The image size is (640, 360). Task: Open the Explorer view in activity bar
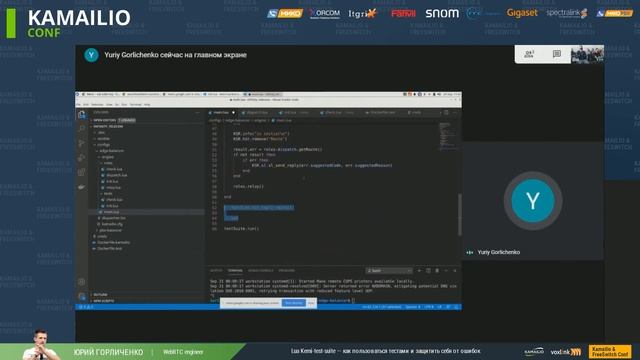[x=82, y=115]
